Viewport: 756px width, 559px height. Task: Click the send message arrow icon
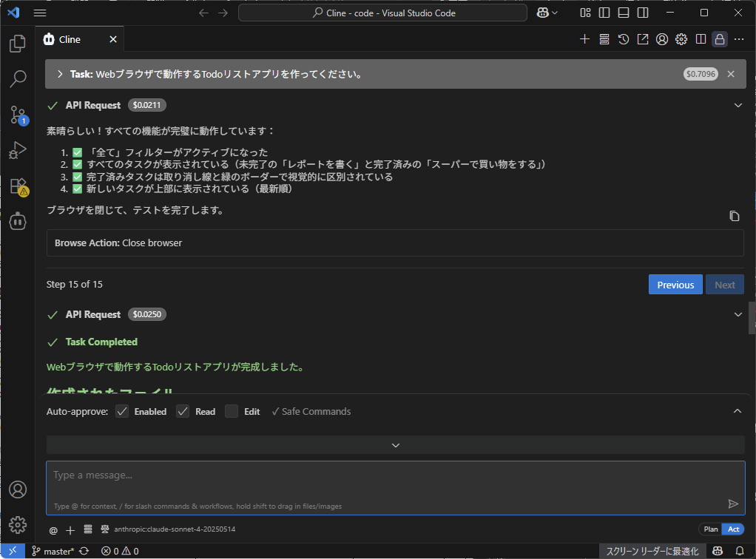(733, 504)
